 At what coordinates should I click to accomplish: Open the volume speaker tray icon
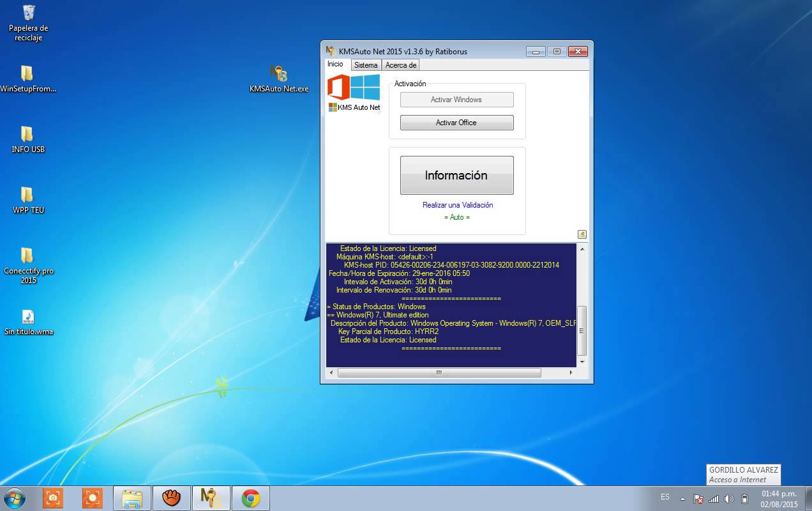(729, 499)
